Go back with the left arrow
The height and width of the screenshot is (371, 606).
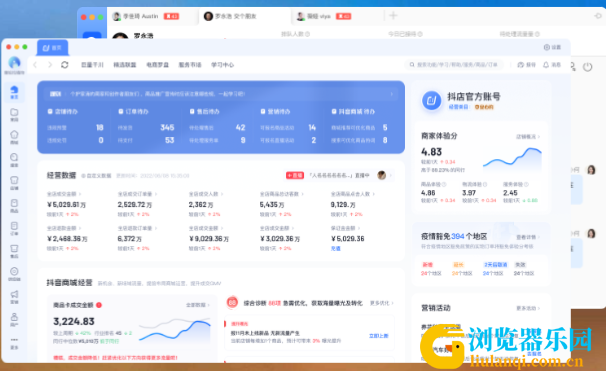click(35, 65)
